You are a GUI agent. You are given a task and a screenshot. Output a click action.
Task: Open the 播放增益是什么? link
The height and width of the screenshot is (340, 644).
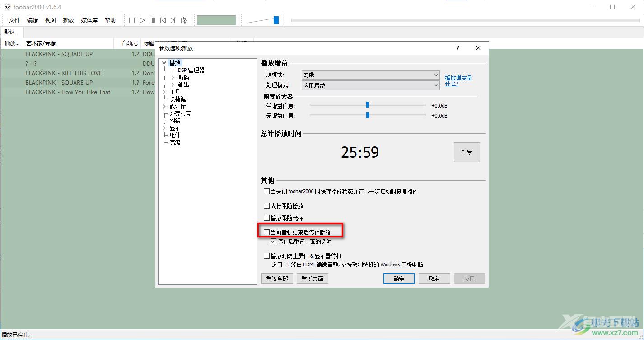coord(458,80)
